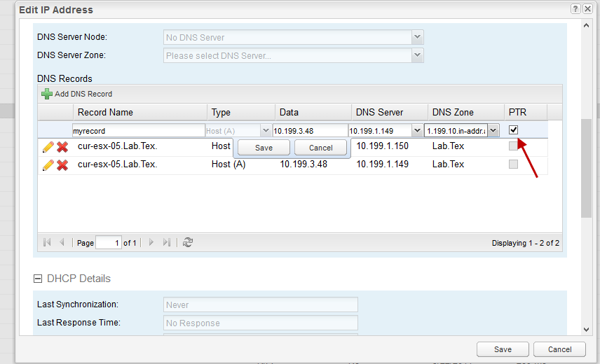The image size is (600, 364).
Task: Open the help icon in dialog title bar
Action: point(575,9)
